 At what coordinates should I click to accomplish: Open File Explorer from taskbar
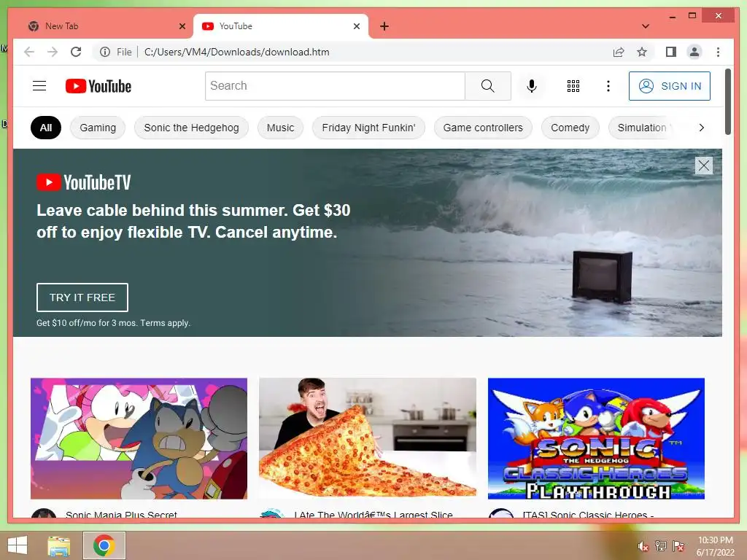click(x=59, y=545)
